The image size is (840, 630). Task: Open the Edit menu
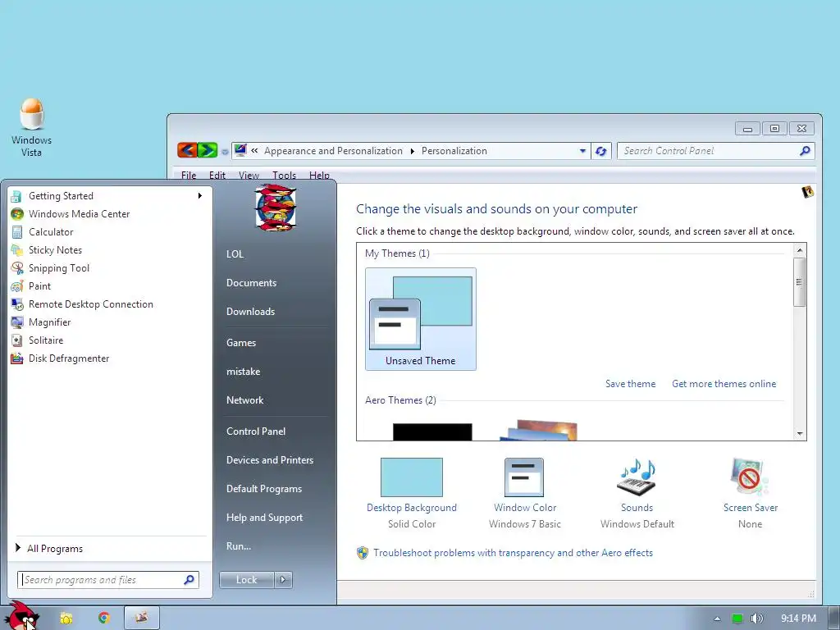coord(217,176)
